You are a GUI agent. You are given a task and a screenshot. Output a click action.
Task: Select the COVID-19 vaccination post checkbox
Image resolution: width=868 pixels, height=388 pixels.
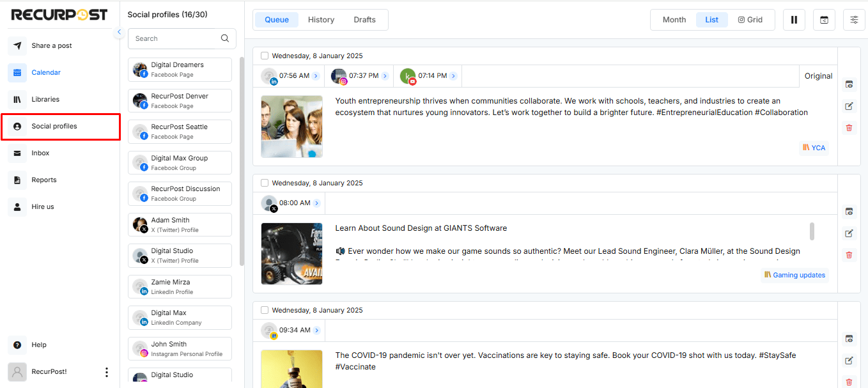click(x=264, y=309)
